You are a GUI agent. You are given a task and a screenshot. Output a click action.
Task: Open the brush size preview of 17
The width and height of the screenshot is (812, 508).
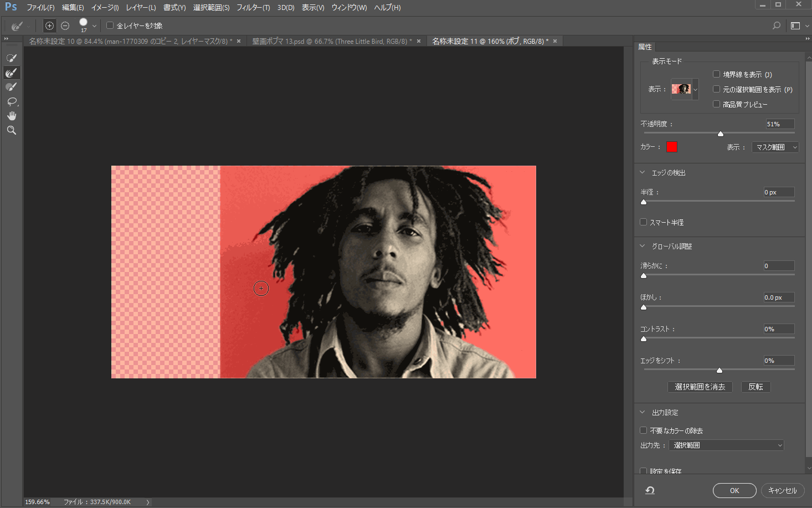[x=84, y=24]
